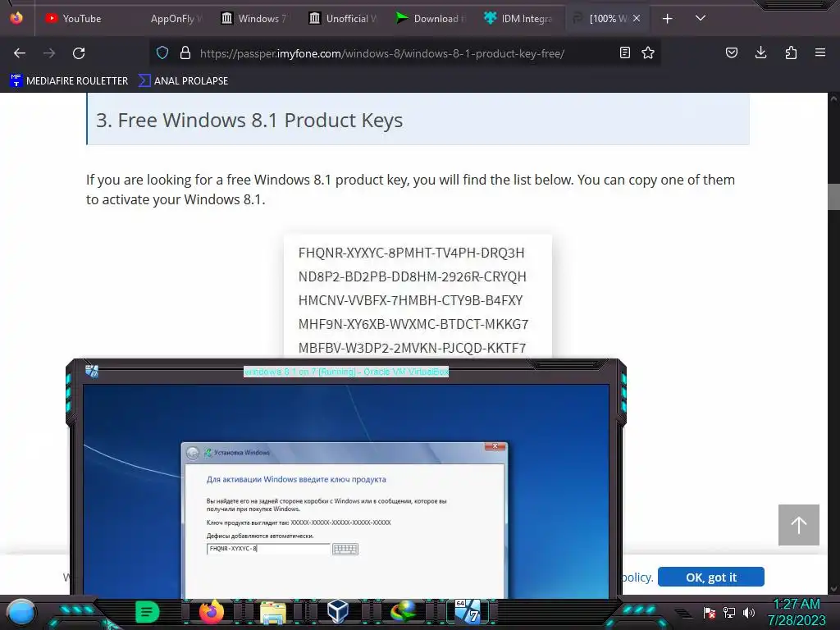Image resolution: width=840 pixels, height=630 pixels.
Task: Bookmark this page with the star
Action: pyautogui.click(x=648, y=52)
